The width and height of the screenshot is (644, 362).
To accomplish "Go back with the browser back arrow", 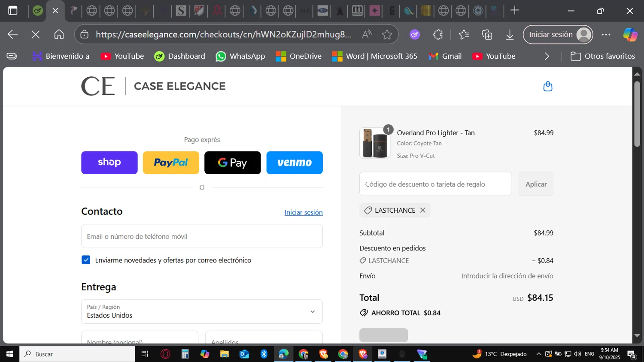I will pos(13,34).
